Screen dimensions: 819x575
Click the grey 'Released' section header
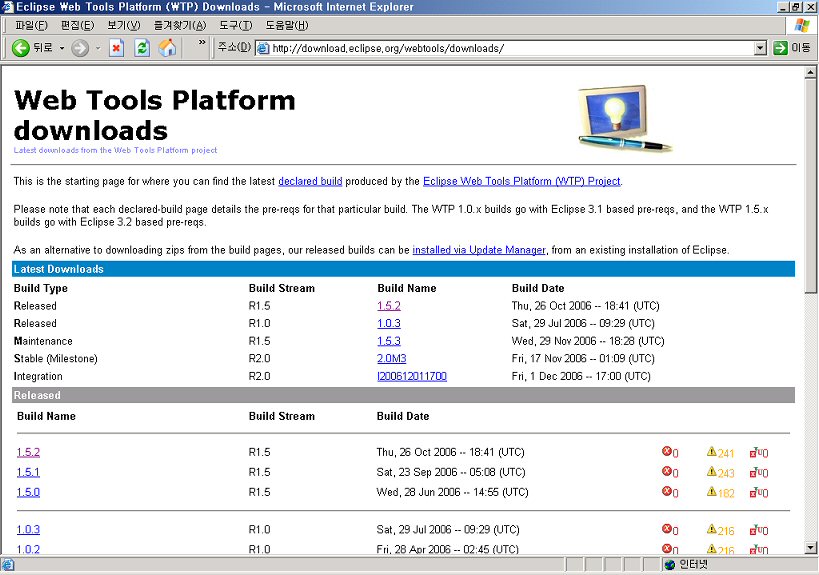coord(403,395)
